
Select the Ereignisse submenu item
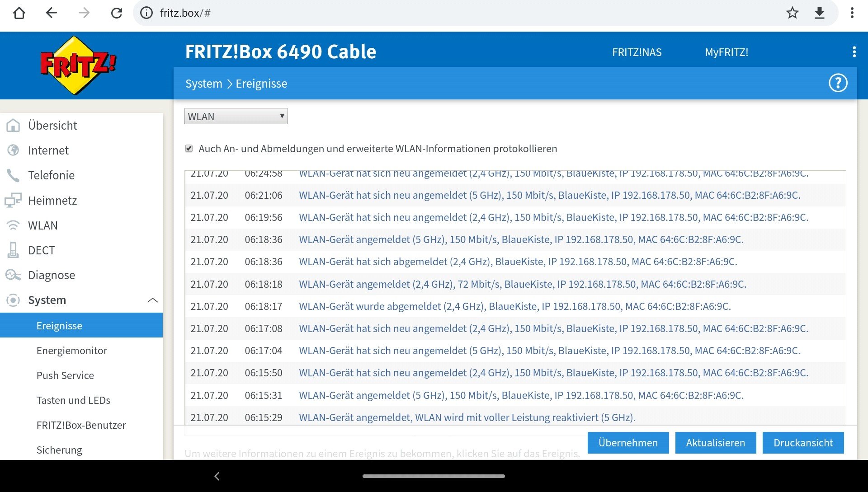[81, 325]
